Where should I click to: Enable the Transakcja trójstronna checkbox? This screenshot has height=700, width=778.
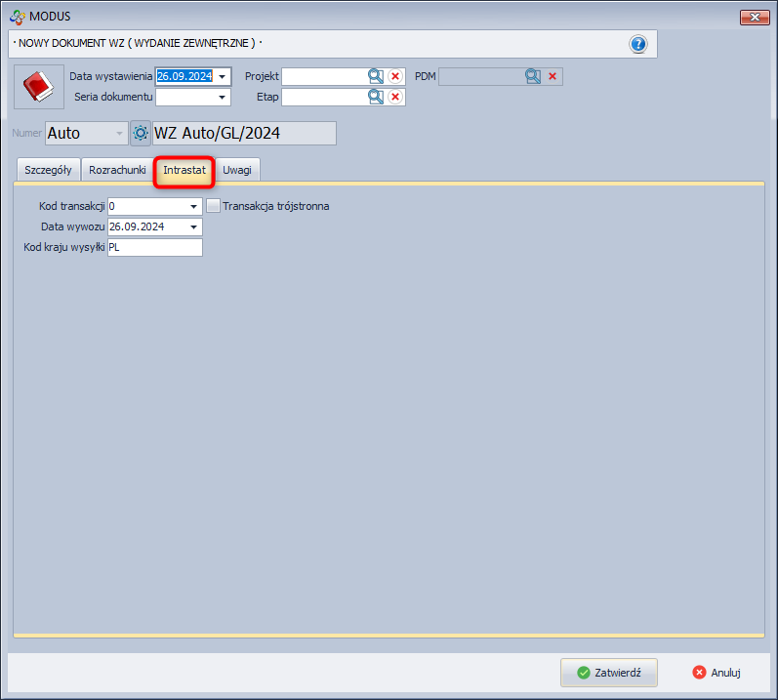pyautogui.click(x=214, y=206)
